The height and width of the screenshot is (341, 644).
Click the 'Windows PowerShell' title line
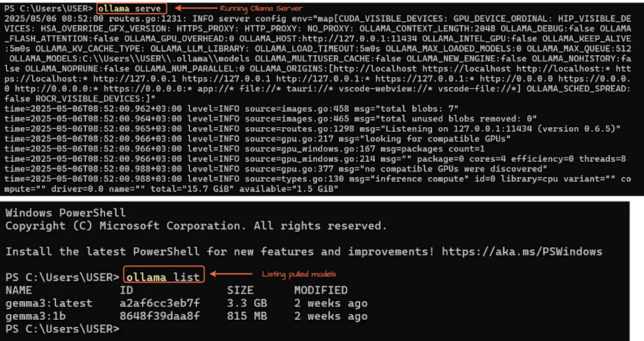pyautogui.click(x=65, y=213)
